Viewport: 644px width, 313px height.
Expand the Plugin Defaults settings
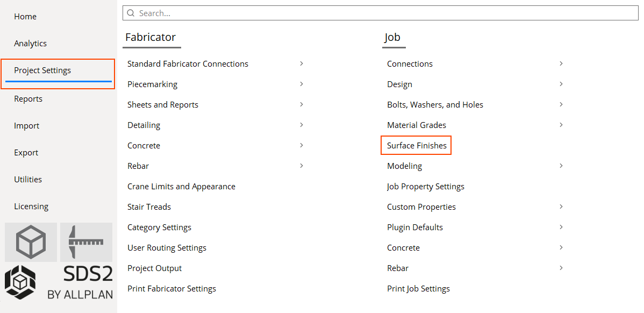(561, 227)
